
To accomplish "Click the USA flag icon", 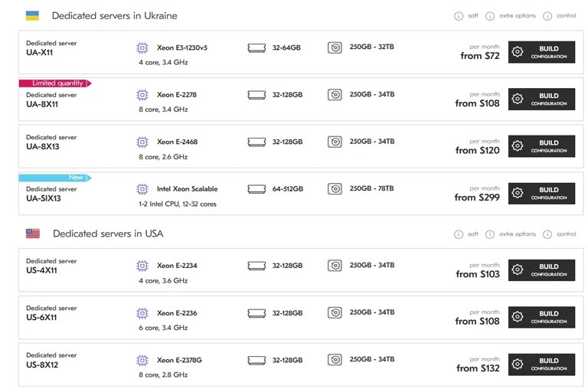I will pos(32,234).
